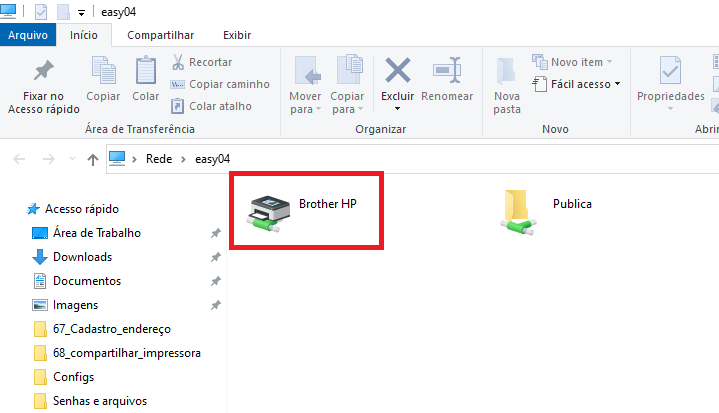Click the Fixar no Acesso rápido pin icon

coord(44,70)
